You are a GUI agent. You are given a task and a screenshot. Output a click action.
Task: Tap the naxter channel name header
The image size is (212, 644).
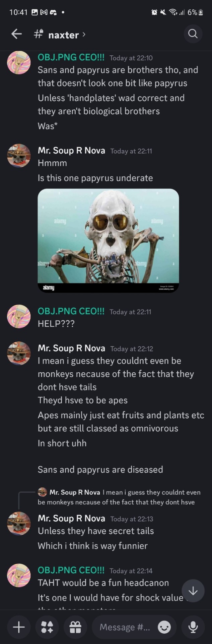(63, 35)
